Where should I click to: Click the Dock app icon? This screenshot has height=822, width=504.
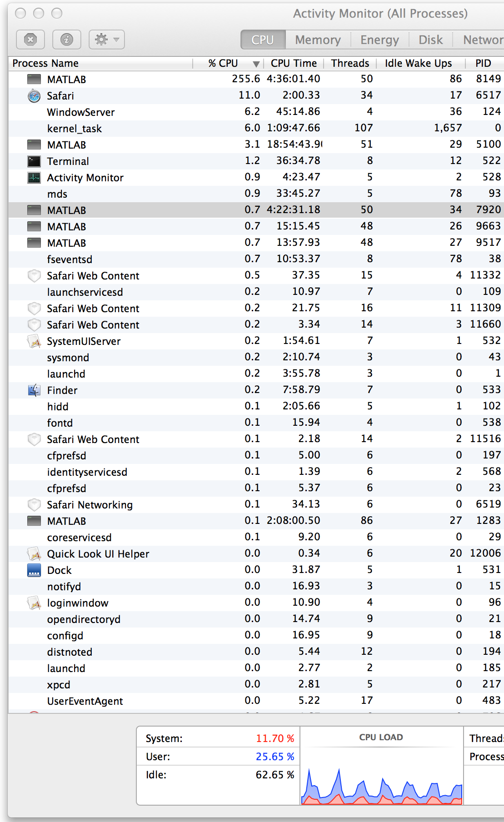pos(34,570)
